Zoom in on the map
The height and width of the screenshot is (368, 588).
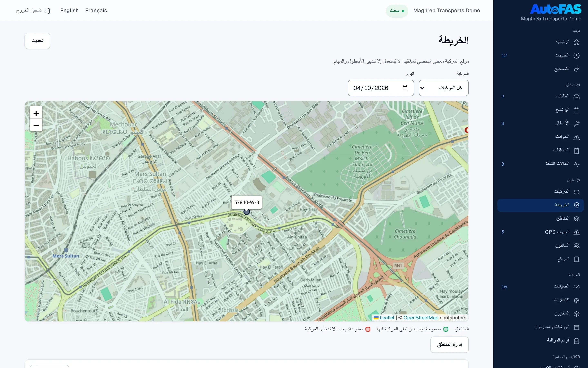[36, 113]
